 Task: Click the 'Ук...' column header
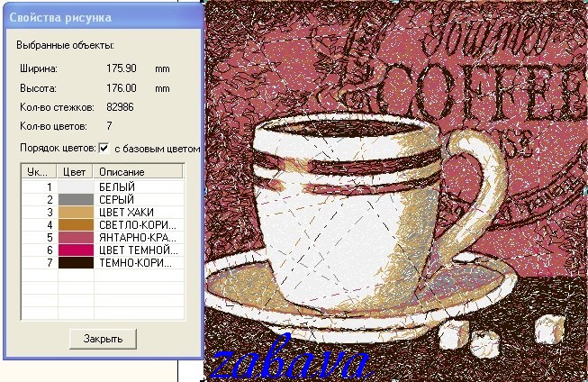point(39,172)
